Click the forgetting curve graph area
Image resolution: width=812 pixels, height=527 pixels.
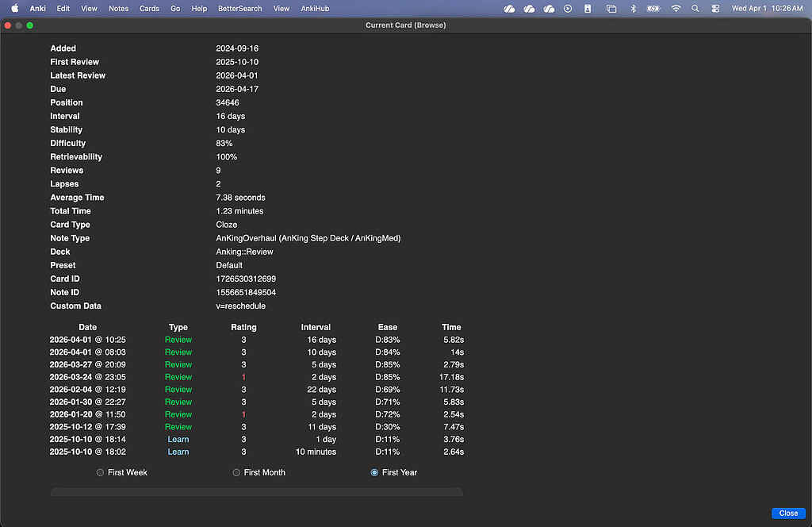[256, 492]
